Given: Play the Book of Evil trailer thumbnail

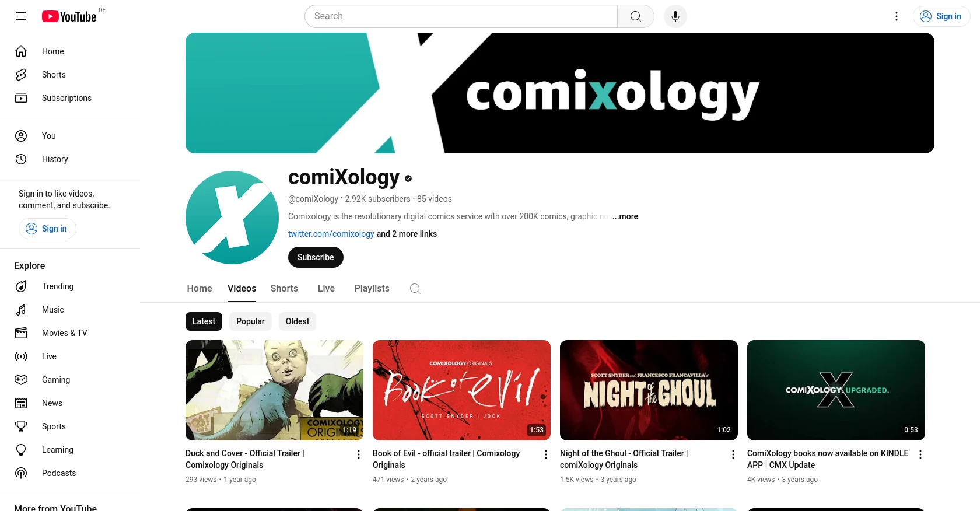Looking at the screenshot, I should pos(461,390).
